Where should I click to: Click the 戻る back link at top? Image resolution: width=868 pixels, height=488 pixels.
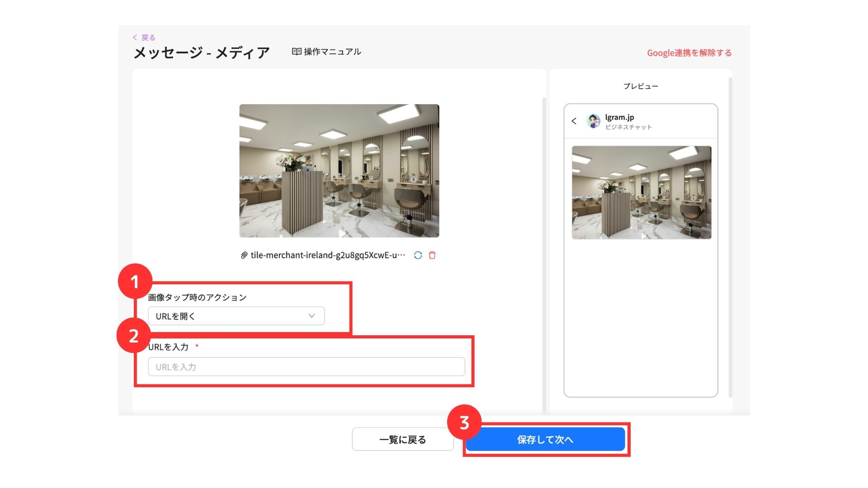click(144, 38)
